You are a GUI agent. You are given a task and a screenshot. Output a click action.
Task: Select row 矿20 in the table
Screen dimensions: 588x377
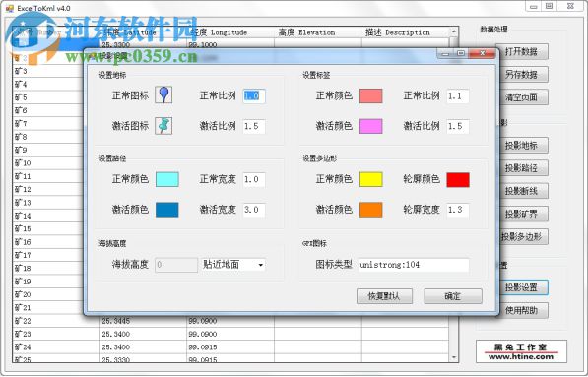coord(48,294)
